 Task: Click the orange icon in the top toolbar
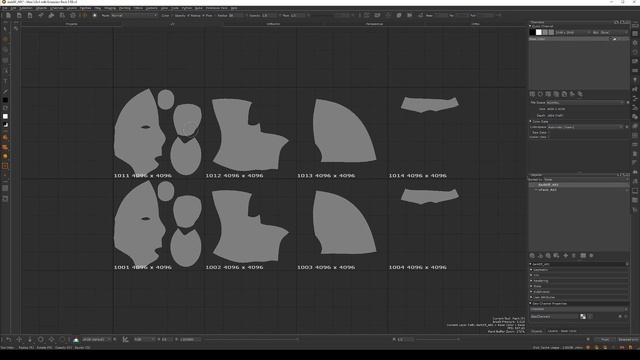point(83,15)
